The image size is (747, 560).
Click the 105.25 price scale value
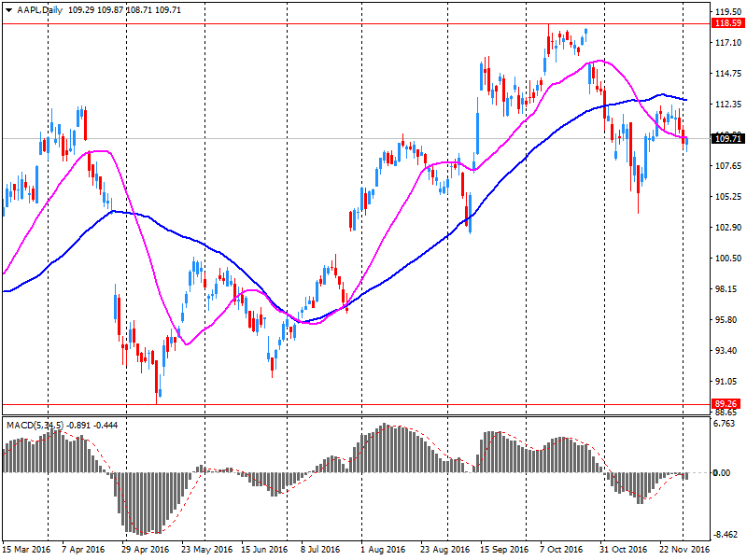(x=728, y=197)
